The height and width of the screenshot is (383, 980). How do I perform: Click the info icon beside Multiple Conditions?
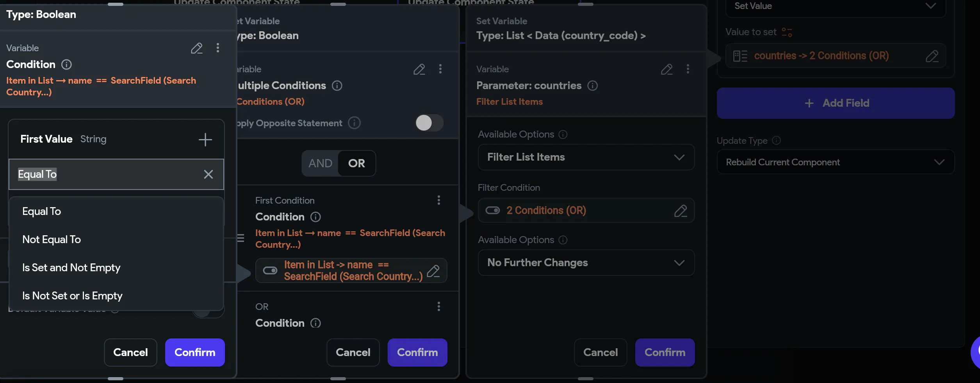point(337,86)
